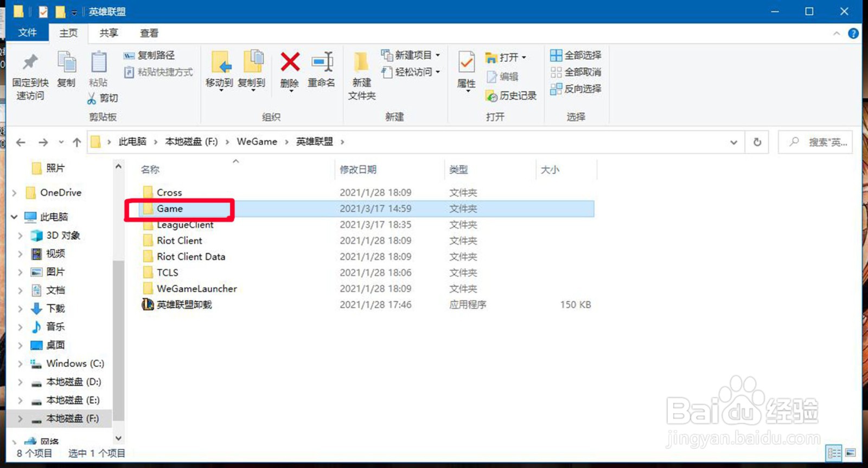Switch to the 查看 (View) tab

click(x=149, y=33)
